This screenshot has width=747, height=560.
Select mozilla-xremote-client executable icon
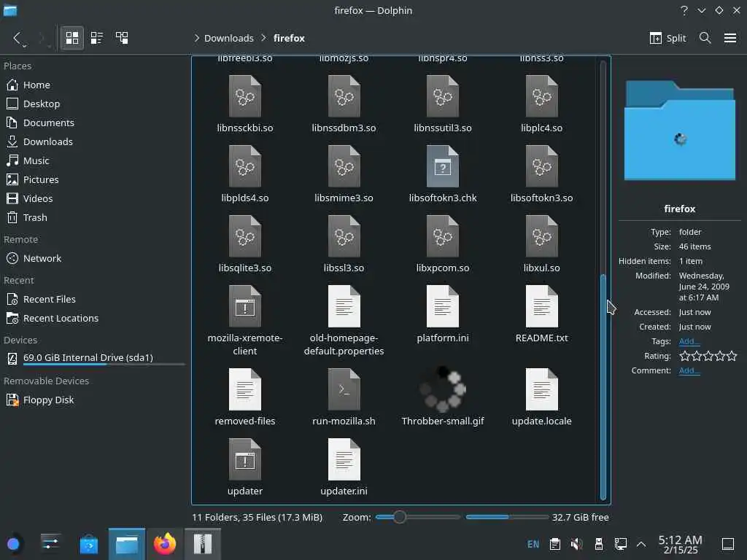coord(245,306)
